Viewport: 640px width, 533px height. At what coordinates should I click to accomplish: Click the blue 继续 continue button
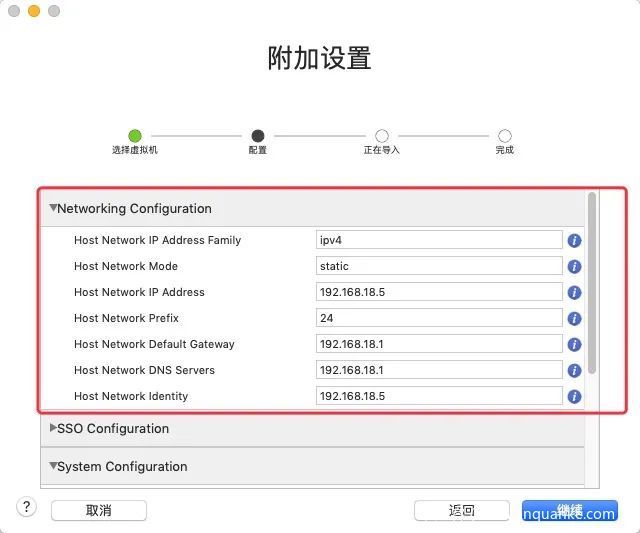[570, 510]
